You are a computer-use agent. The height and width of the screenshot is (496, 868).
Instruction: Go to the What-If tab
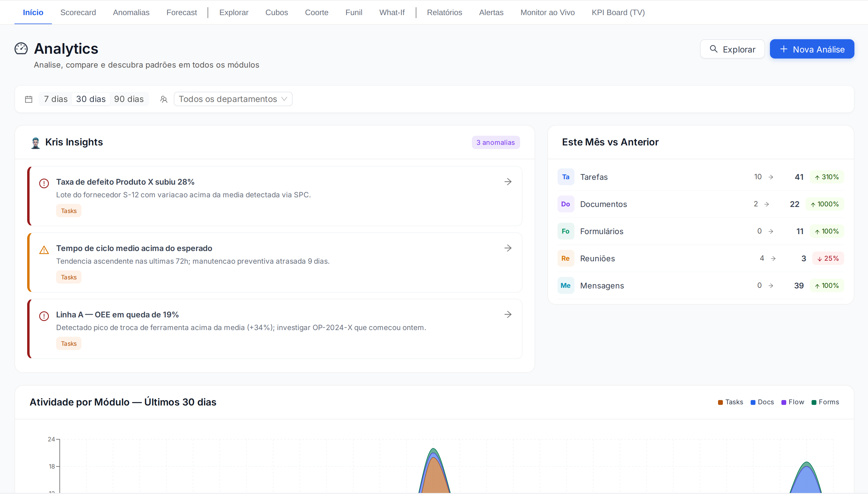[392, 12]
